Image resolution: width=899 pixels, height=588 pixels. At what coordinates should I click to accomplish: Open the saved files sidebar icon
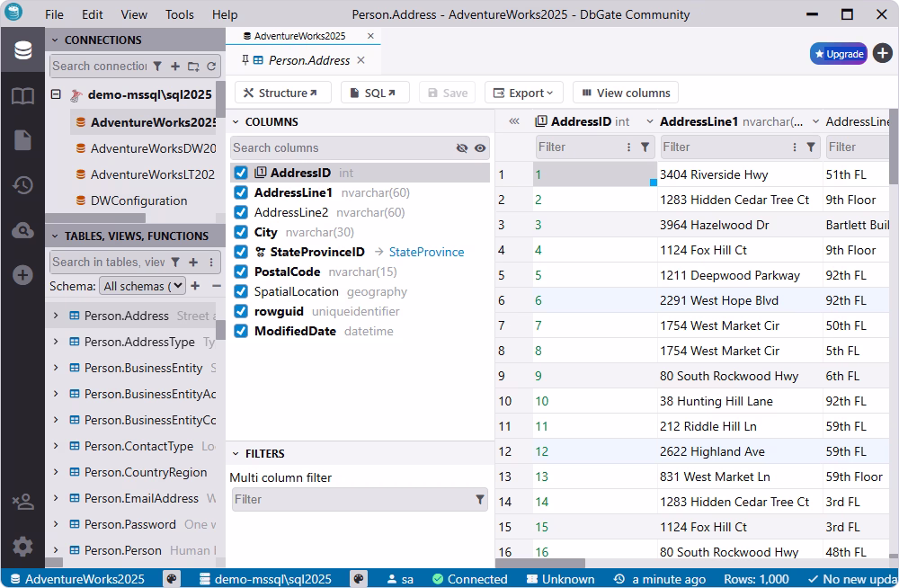point(23,140)
